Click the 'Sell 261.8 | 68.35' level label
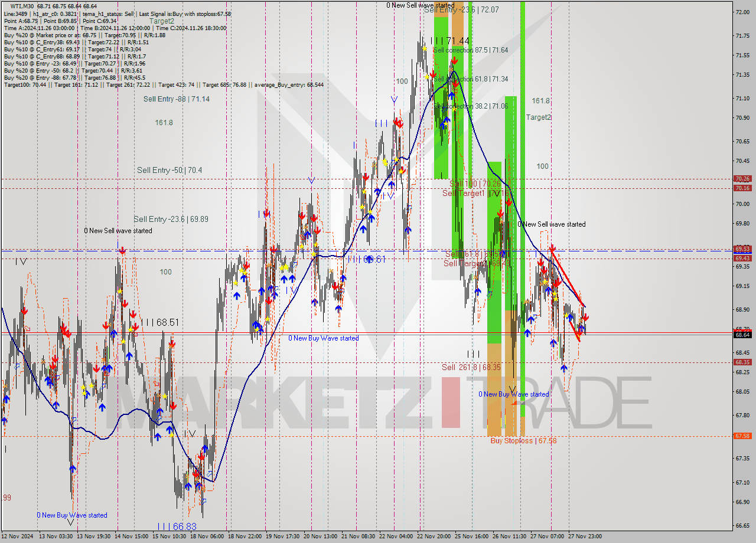Image resolution: width=756 pixels, height=543 pixels. (471, 367)
